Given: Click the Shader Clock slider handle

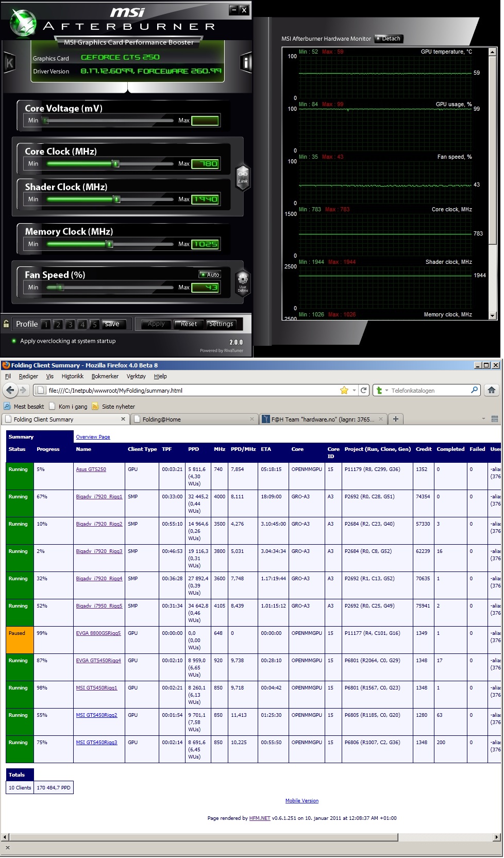Looking at the screenshot, I should (x=117, y=199).
